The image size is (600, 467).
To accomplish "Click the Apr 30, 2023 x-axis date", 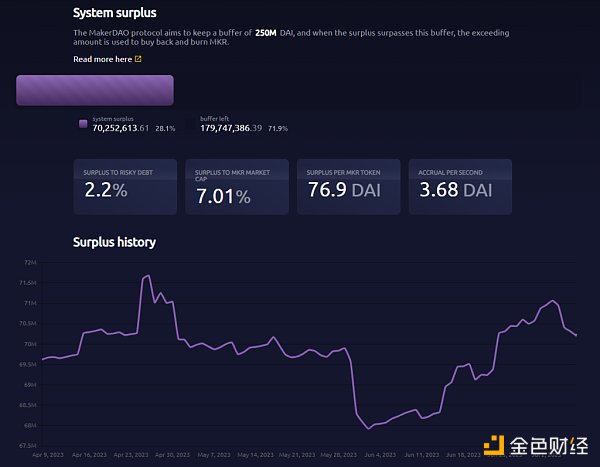I will coord(172,455).
